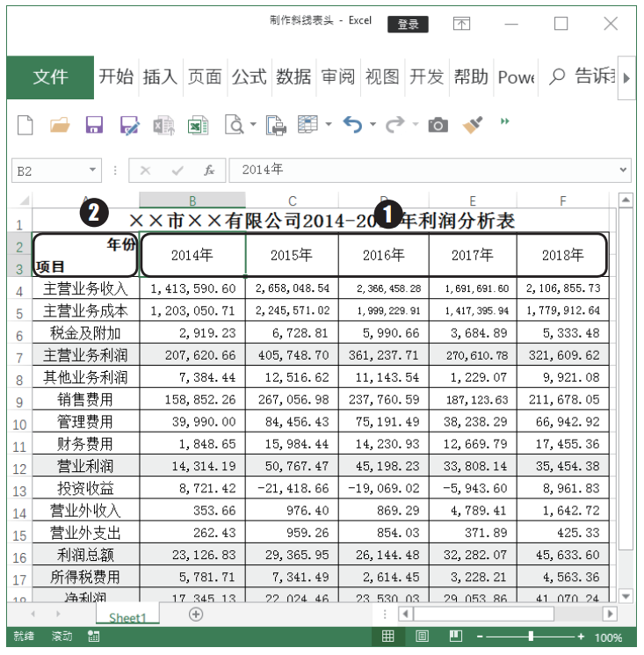Open the 插入 (Insert) tab

pyautogui.click(x=160, y=77)
